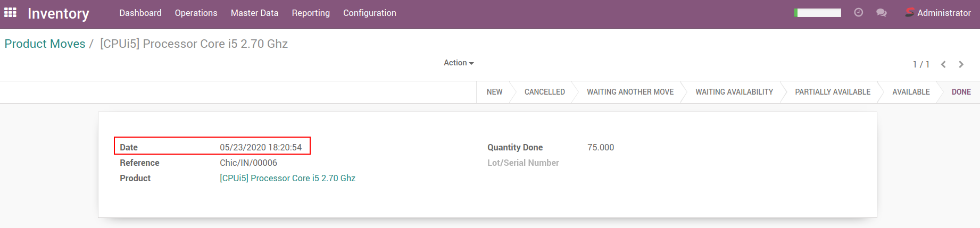Image resolution: width=980 pixels, height=228 pixels.
Task: Click the Administrator avatar icon
Action: coord(910,13)
